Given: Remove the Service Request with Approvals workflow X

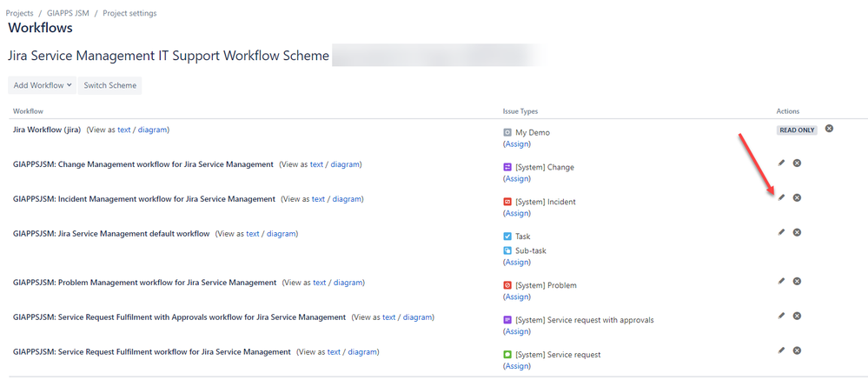Looking at the screenshot, I should click(797, 316).
